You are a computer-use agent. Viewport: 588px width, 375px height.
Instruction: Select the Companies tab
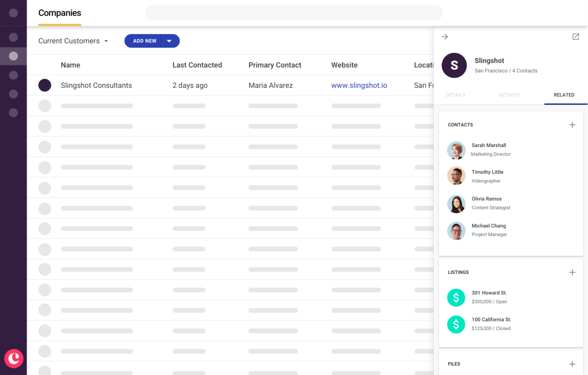click(59, 13)
